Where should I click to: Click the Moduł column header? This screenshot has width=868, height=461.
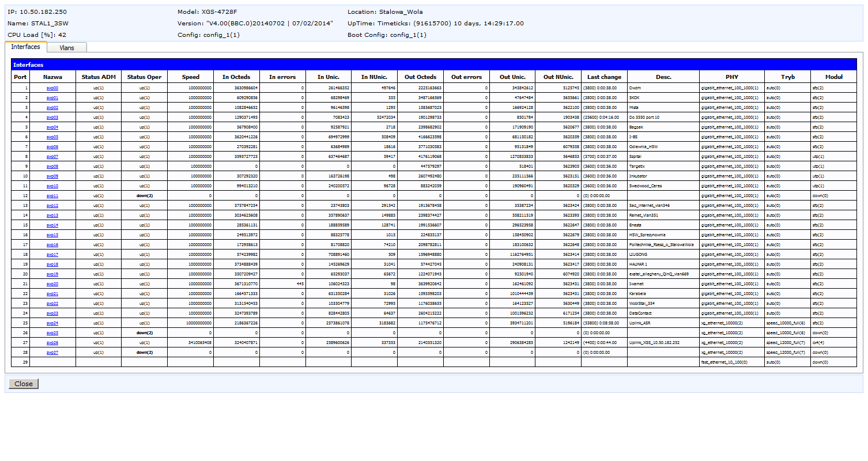833,77
